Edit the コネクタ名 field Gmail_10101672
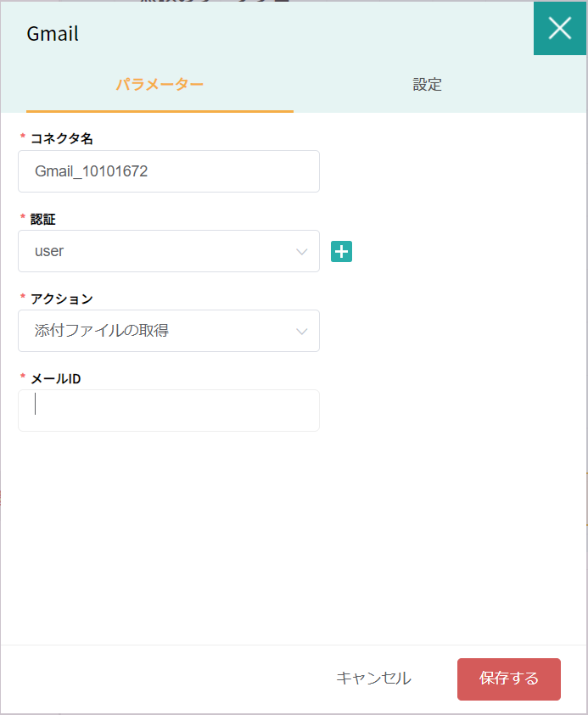This screenshot has width=588, height=715. [x=169, y=171]
